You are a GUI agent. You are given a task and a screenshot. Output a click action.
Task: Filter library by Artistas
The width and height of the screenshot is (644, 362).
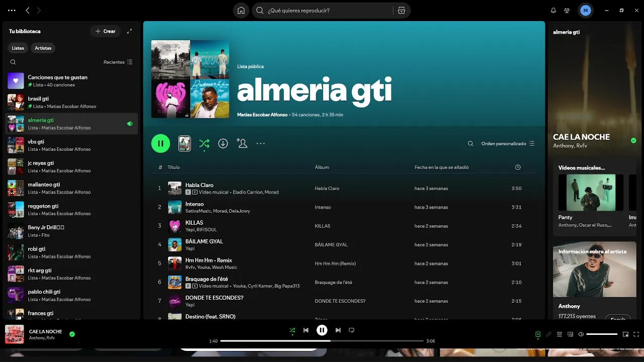coord(43,48)
